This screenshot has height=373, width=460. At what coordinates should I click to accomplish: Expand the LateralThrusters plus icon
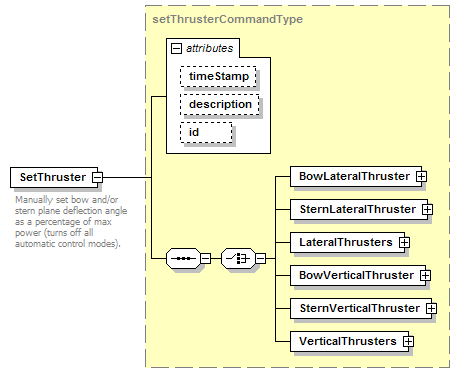coord(404,242)
